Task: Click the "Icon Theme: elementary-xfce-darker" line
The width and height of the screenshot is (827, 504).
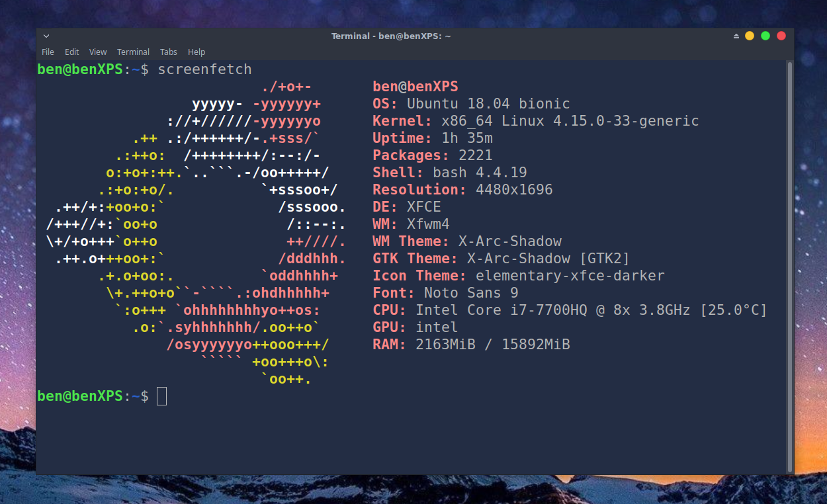Action: pos(519,276)
